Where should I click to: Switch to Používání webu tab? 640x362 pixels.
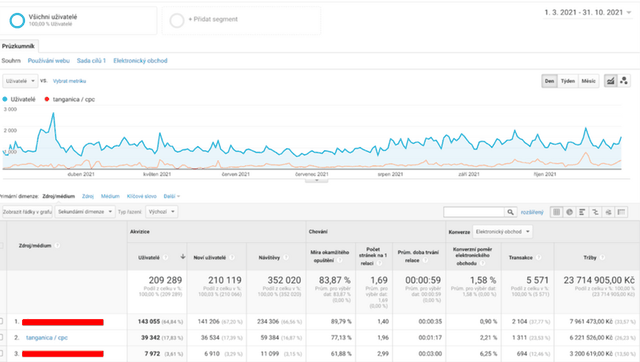tap(49, 61)
